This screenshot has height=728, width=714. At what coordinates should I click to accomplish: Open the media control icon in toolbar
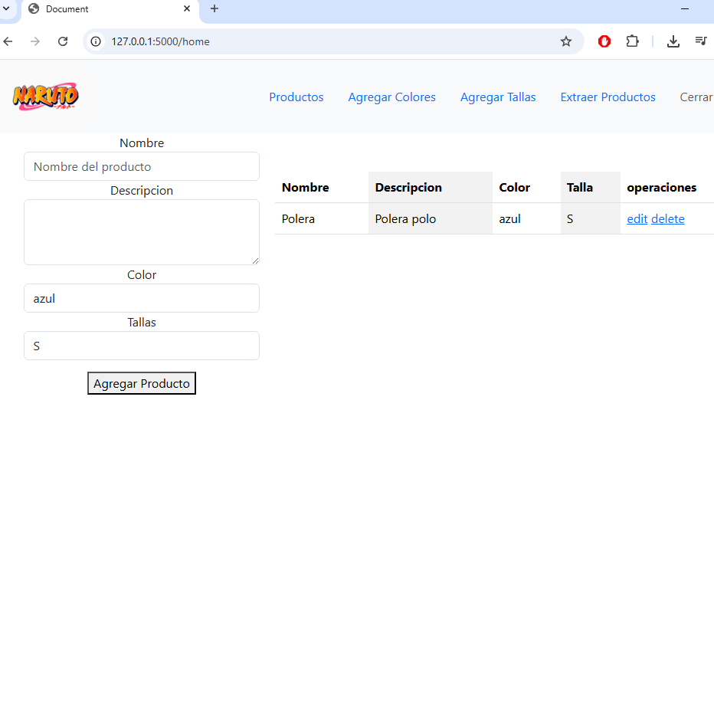[x=701, y=41]
